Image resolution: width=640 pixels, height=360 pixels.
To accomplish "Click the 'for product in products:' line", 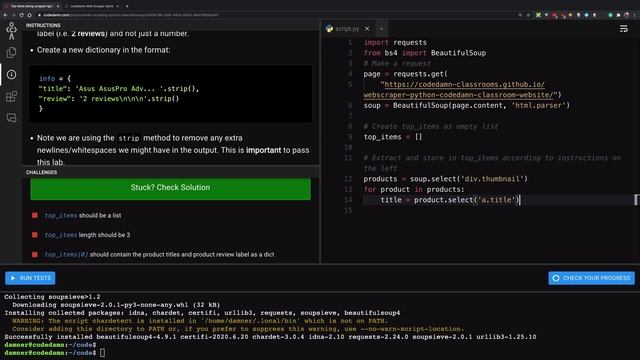I will click(414, 189).
